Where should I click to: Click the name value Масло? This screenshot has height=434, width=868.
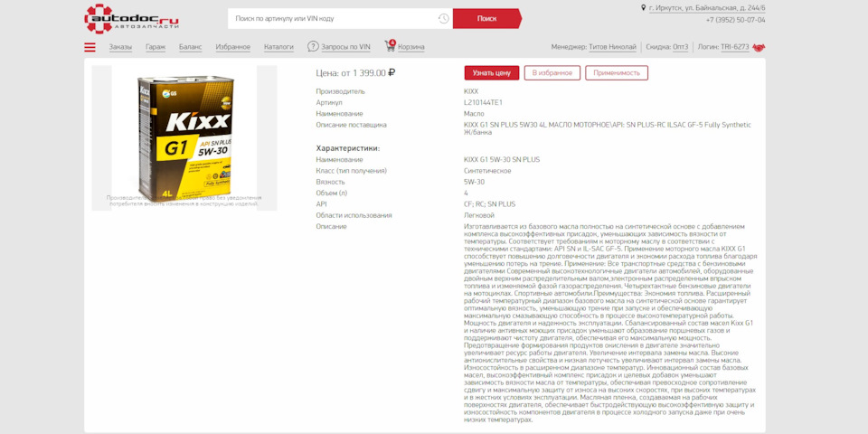475,114
